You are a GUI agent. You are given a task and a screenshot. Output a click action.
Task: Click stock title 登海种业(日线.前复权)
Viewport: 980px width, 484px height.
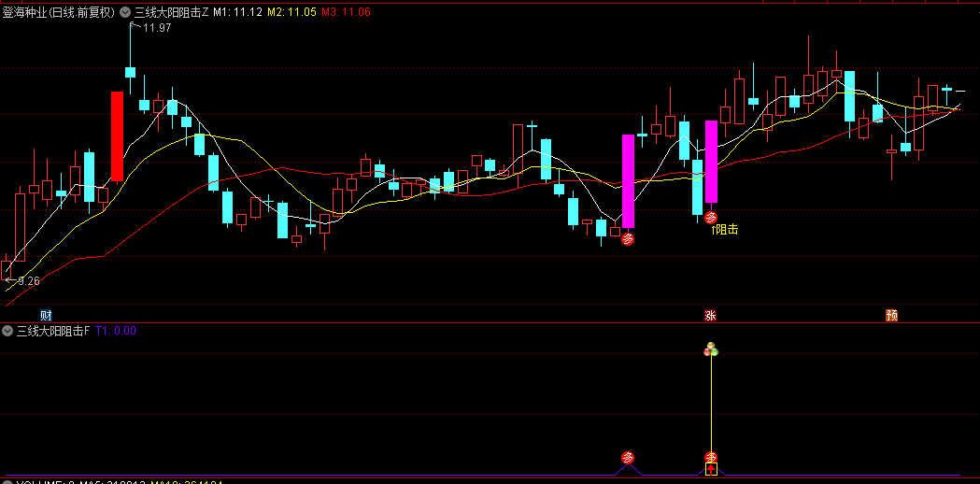[x=60, y=12]
